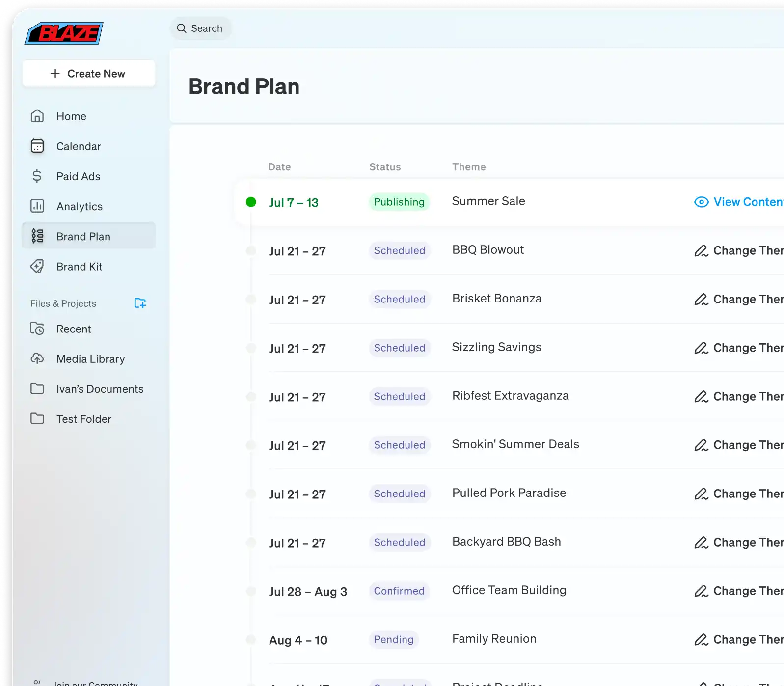
Task: Click the Search field
Action: (x=201, y=28)
